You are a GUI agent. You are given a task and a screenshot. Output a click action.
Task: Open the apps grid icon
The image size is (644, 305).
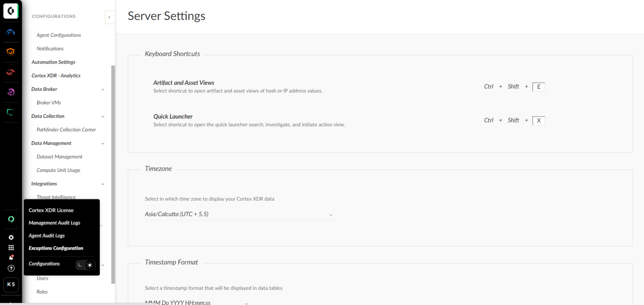(11, 248)
